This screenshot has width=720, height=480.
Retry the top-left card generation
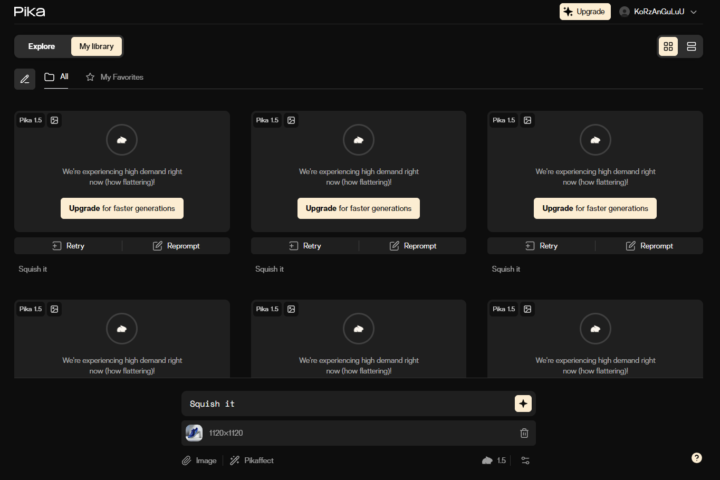point(68,246)
